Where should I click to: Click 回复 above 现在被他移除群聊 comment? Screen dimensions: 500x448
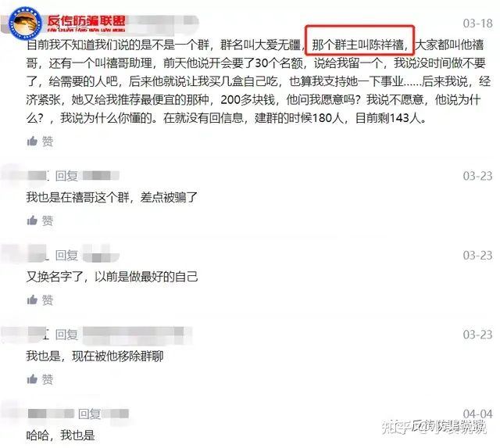click(x=66, y=335)
